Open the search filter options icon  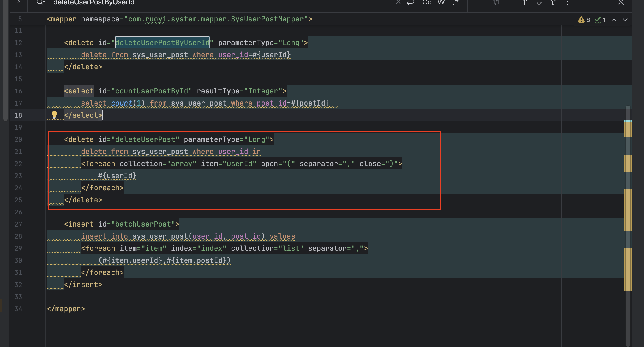553,2
